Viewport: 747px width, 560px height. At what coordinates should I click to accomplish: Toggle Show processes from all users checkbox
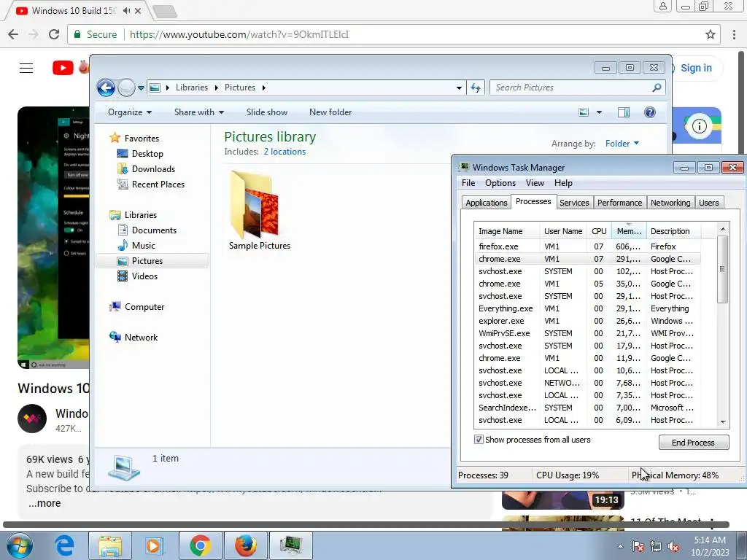(479, 440)
